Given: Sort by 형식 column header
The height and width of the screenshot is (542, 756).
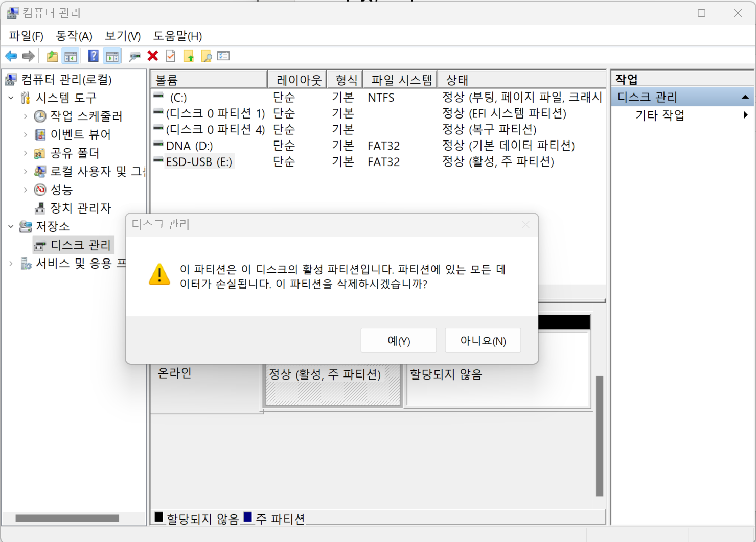Looking at the screenshot, I should pyautogui.click(x=345, y=80).
